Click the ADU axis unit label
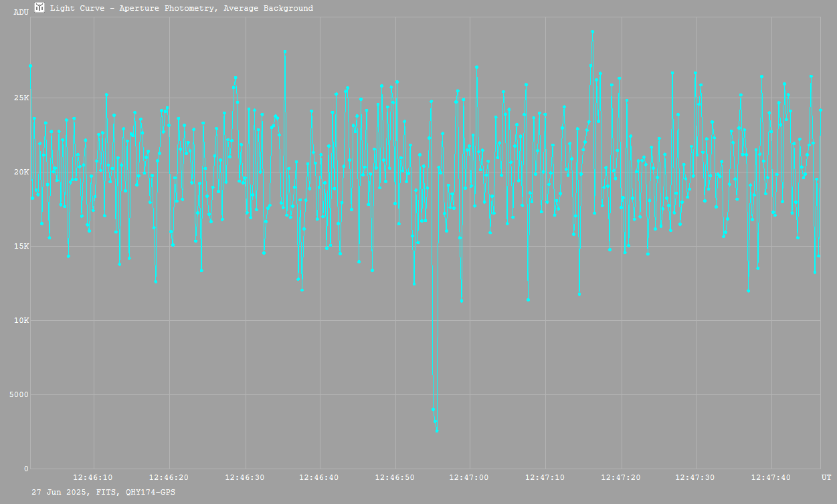This screenshot has height=504, width=837. coord(21,13)
